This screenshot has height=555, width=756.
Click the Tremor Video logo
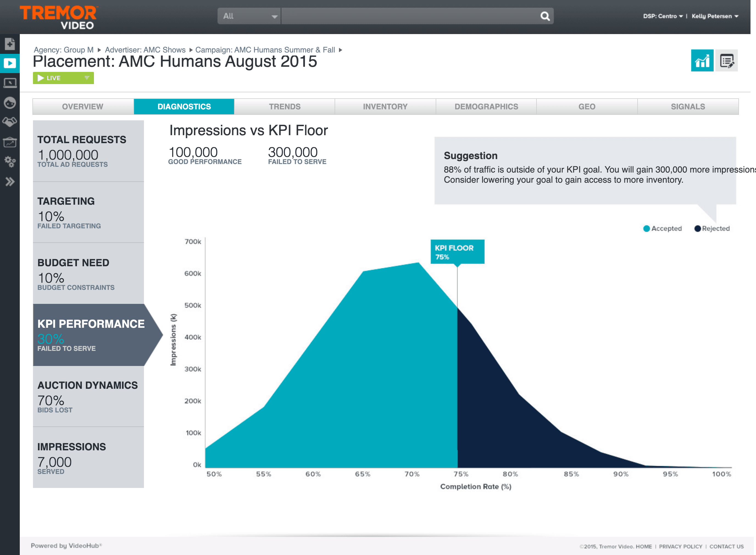(59, 17)
